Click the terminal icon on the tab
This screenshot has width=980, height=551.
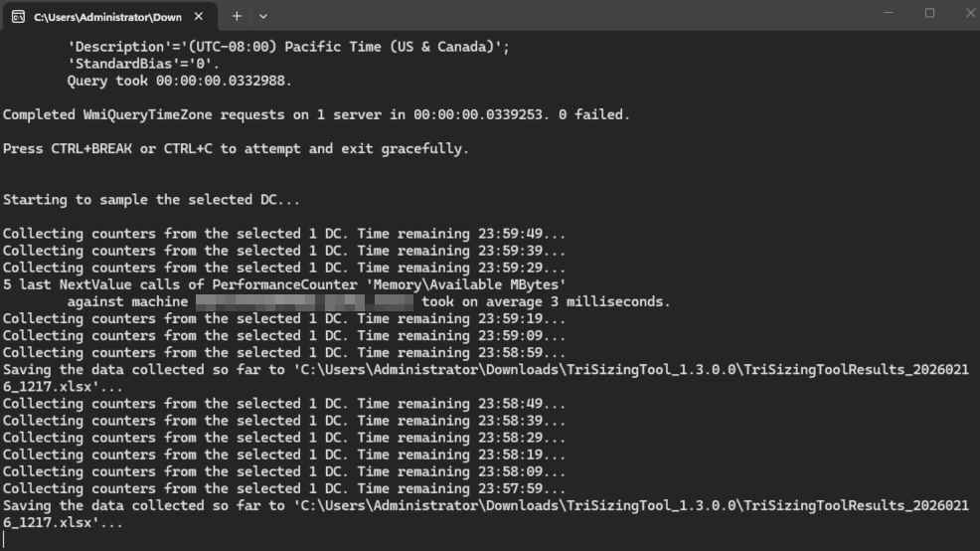click(x=18, y=17)
